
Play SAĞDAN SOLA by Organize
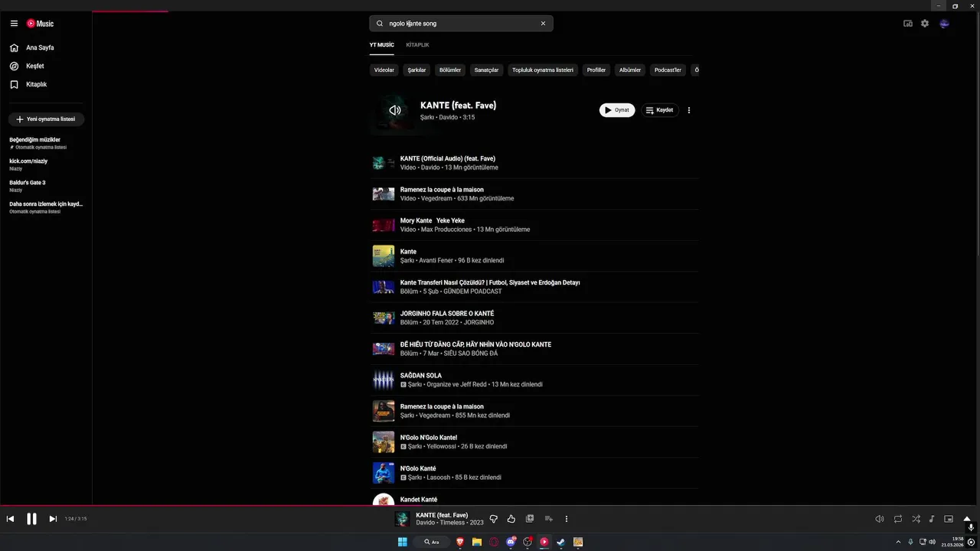point(534,380)
